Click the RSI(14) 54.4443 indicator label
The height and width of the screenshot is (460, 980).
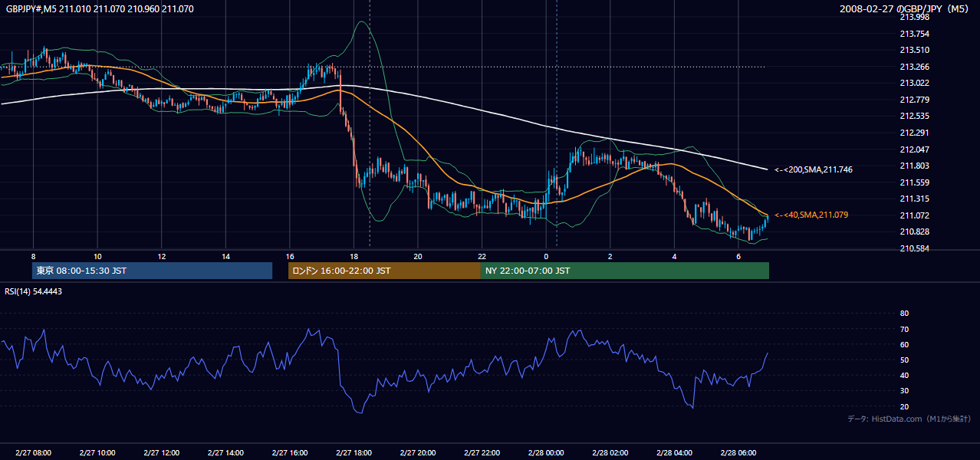coord(34,291)
